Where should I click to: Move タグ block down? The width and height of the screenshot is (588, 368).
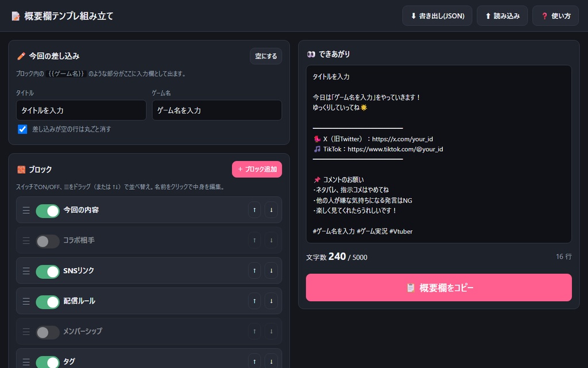pos(271,362)
